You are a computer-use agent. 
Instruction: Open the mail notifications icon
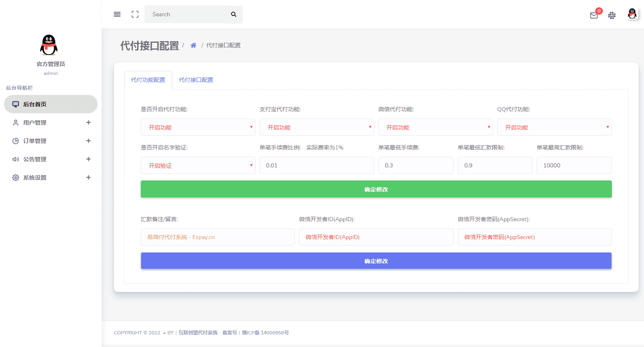pyautogui.click(x=594, y=15)
